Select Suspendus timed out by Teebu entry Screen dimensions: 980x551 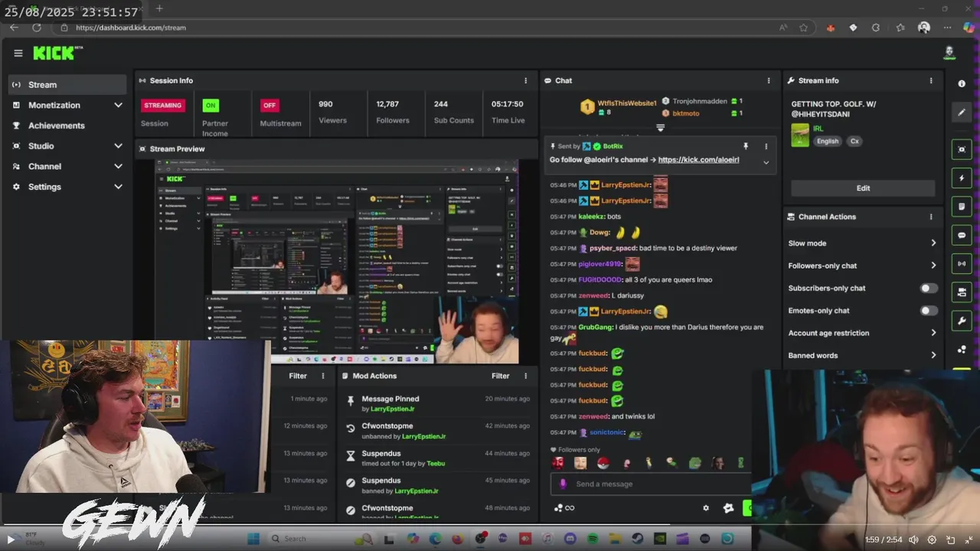point(437,458)
